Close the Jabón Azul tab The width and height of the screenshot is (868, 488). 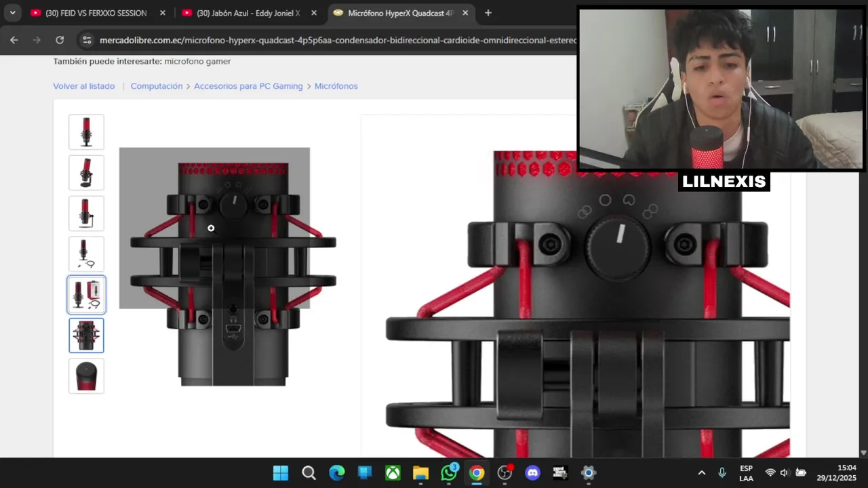[313, 13]
